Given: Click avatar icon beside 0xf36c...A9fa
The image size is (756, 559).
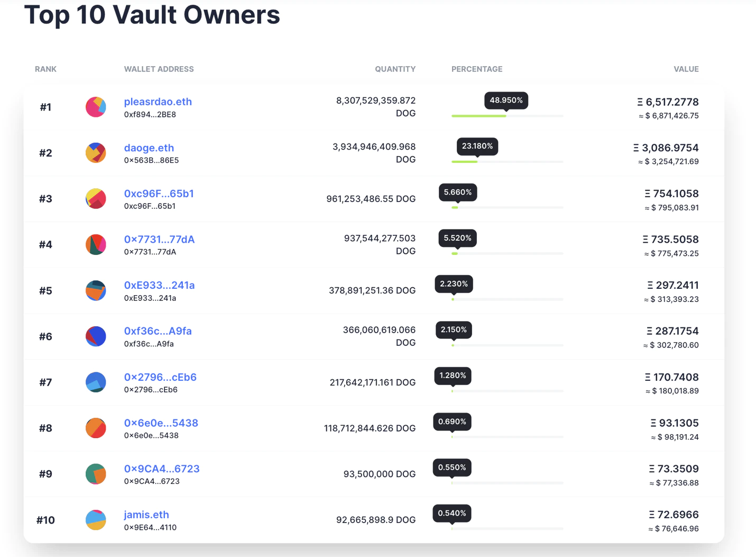Looking at the screenshot, I should pos(96,336).
